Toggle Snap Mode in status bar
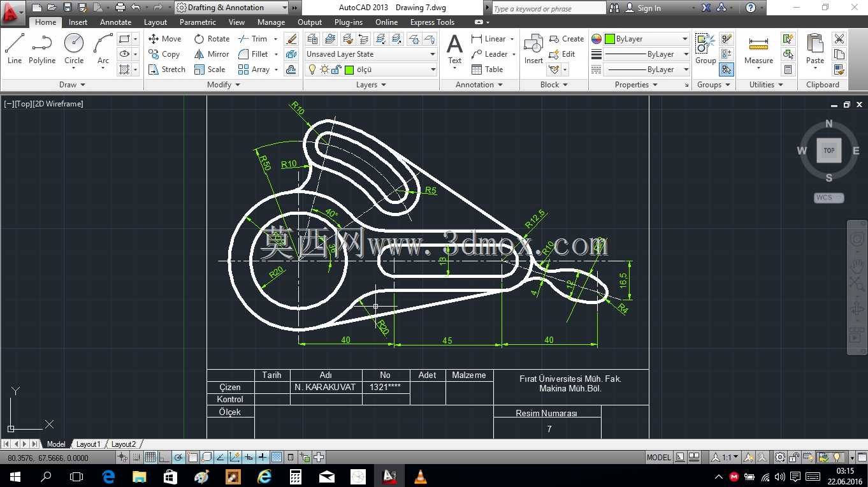Image resolution: width=868 pixels, height=487 pixels. tap(136, 457)
